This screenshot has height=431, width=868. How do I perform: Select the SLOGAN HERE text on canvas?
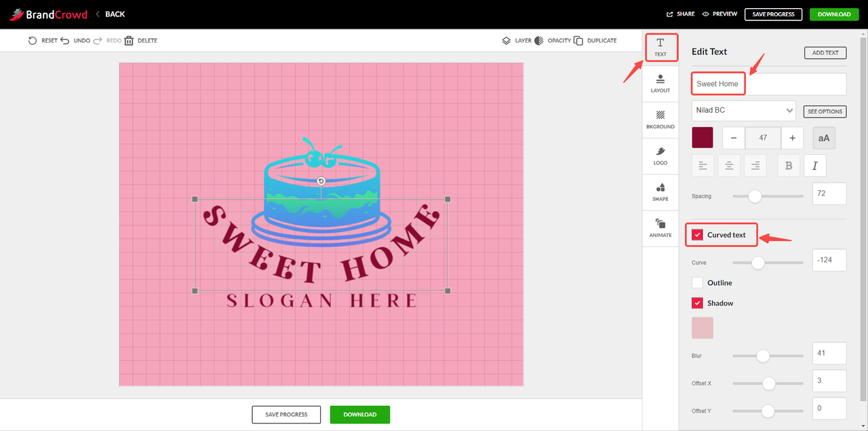tap(322, 301)
